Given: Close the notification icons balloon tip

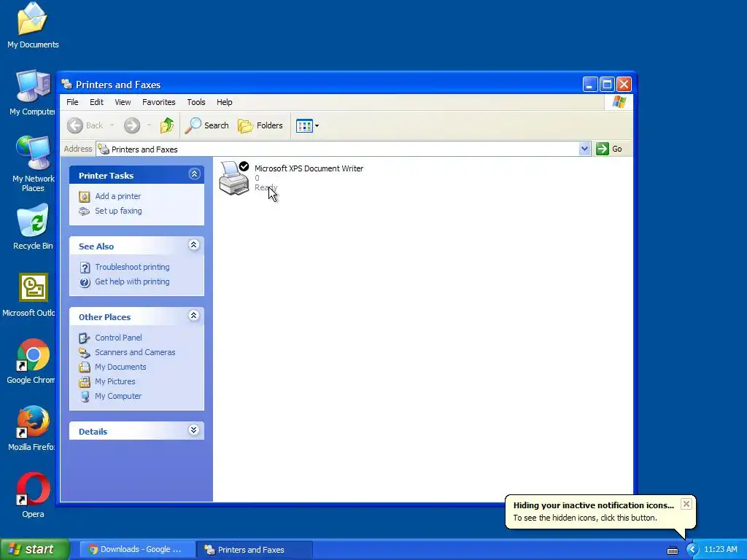Looking at the screenshot, I should pos(686,504).
